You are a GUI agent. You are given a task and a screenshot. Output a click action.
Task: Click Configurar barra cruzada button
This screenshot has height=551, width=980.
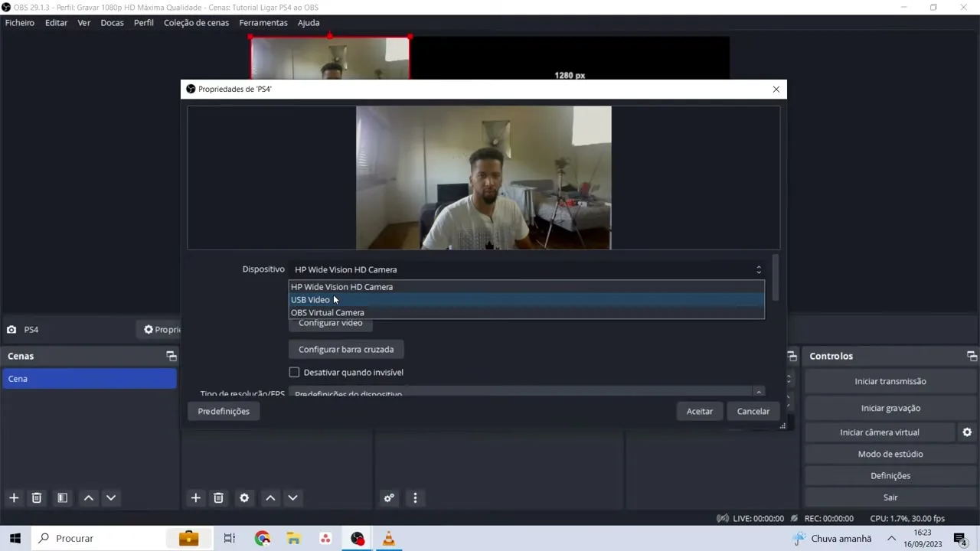[346, 349]
